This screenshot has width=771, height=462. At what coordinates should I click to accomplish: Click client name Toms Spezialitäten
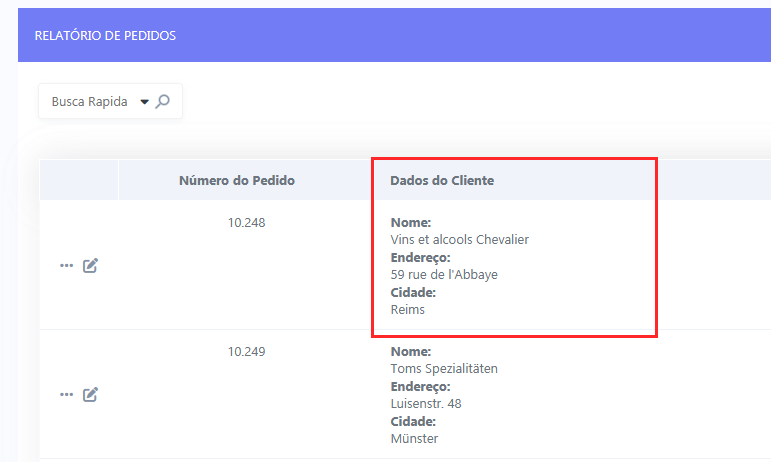pos(444,369)
